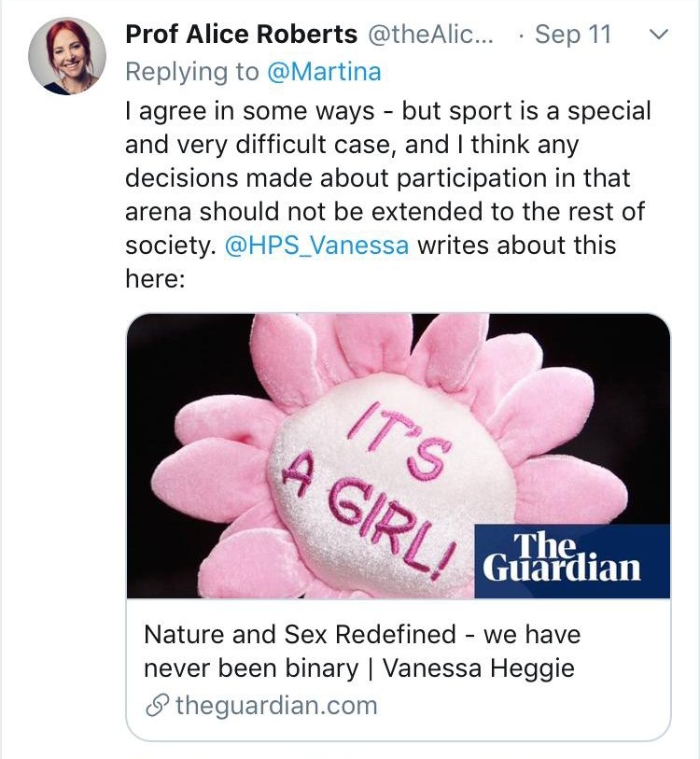Open the @HPS_Vanessa mention
This screenshot has width=700, height=759.
(317, 245)
